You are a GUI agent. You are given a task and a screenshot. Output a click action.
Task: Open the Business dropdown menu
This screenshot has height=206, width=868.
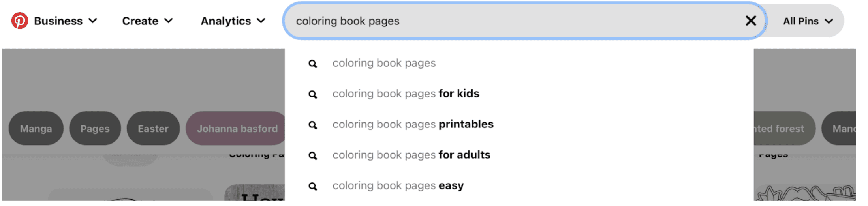point(66,21)
